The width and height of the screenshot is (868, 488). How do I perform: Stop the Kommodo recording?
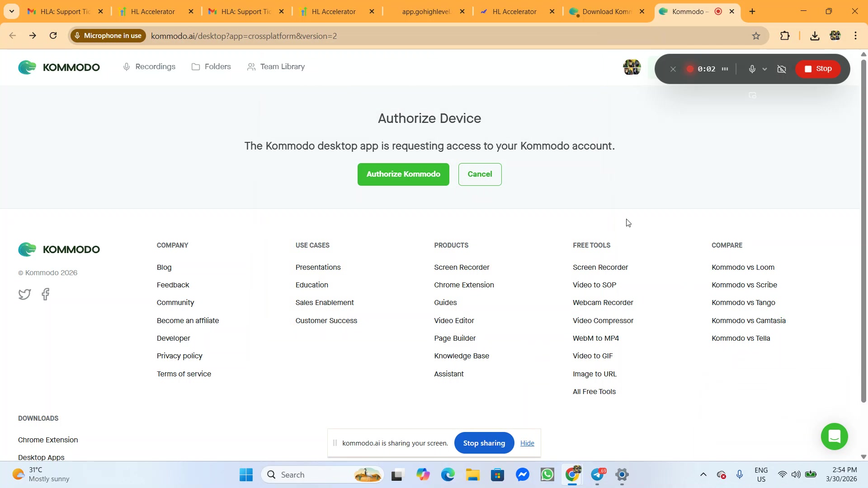point(818,69)
